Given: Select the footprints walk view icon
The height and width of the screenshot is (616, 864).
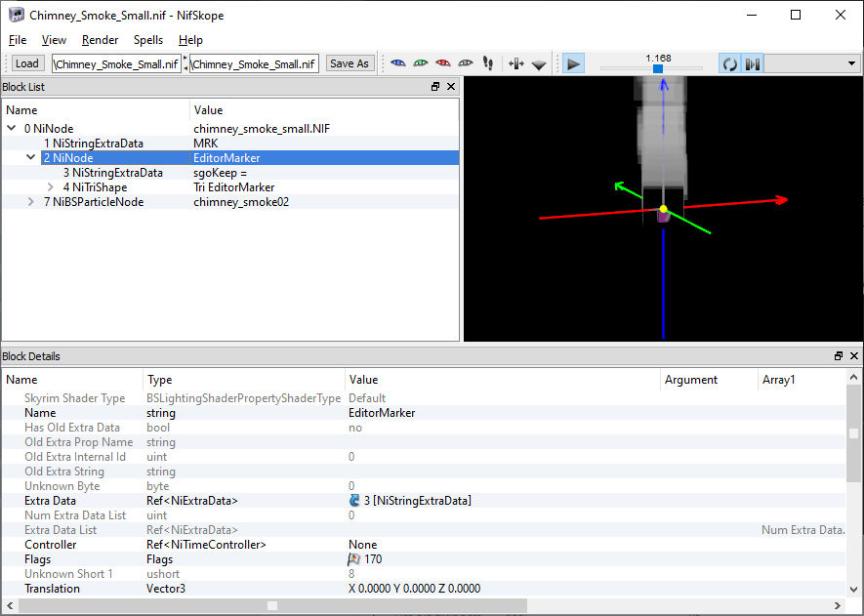Looking at the screenshot, I should click(x=488, y=63).
